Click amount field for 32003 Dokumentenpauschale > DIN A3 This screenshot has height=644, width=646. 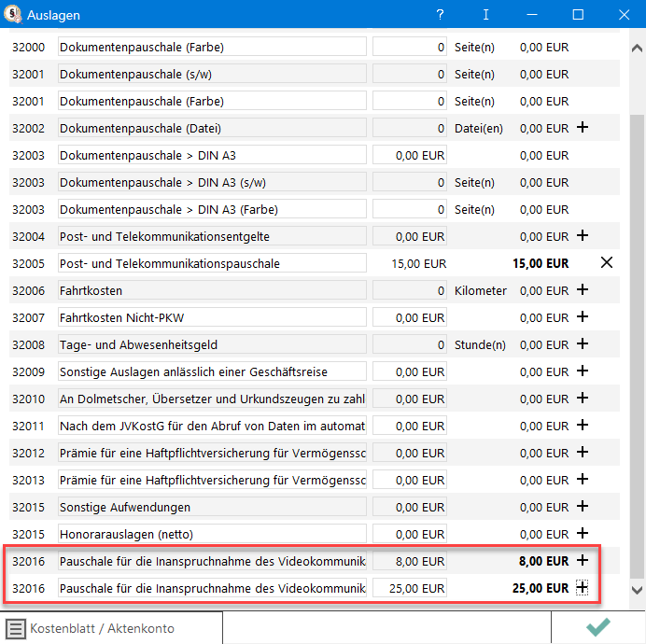coord(410,155)
